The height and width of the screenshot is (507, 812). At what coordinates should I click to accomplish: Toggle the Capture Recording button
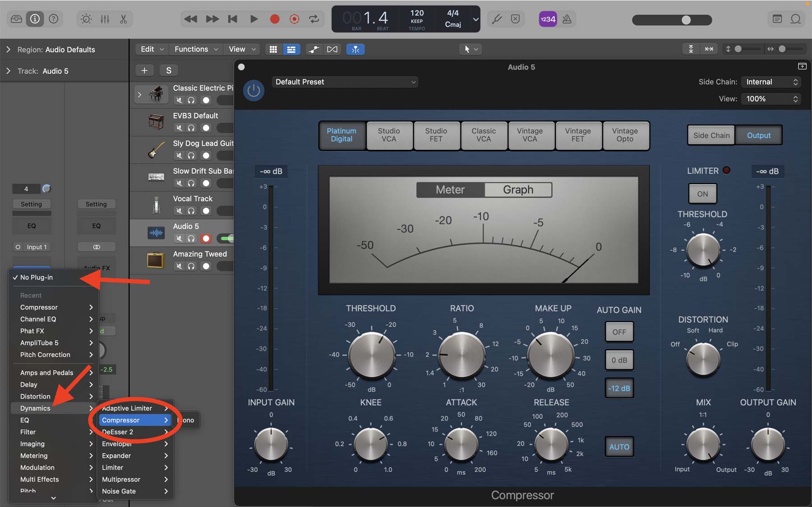[294, 19]
